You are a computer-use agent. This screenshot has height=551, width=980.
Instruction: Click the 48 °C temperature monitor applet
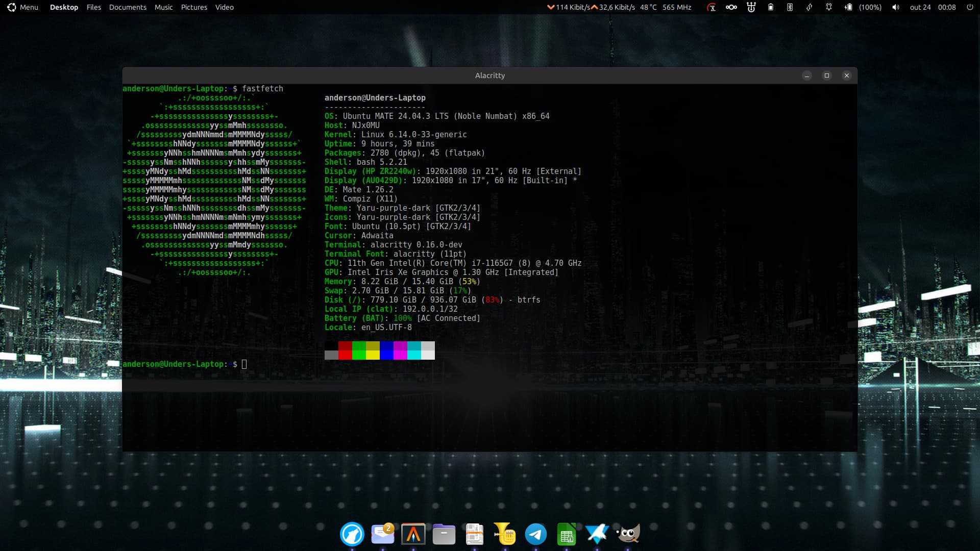click(x=648, y=7)
